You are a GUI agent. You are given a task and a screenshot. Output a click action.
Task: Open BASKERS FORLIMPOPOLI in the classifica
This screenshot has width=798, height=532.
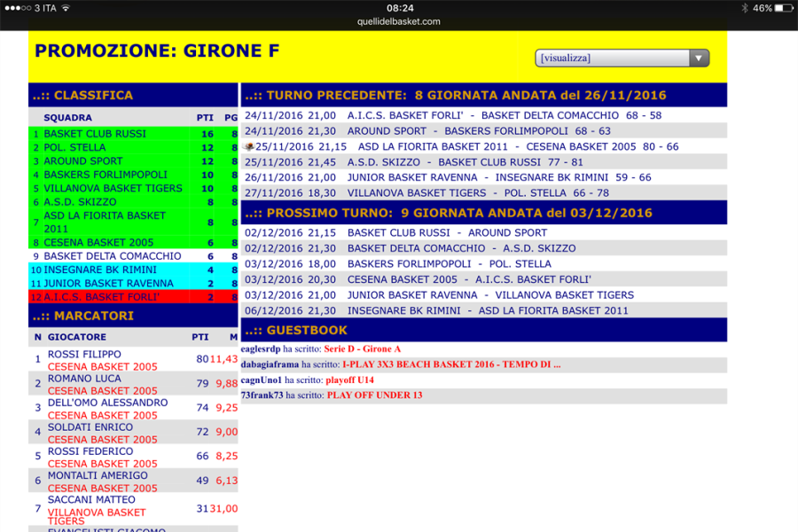click(x=106, y=175)
